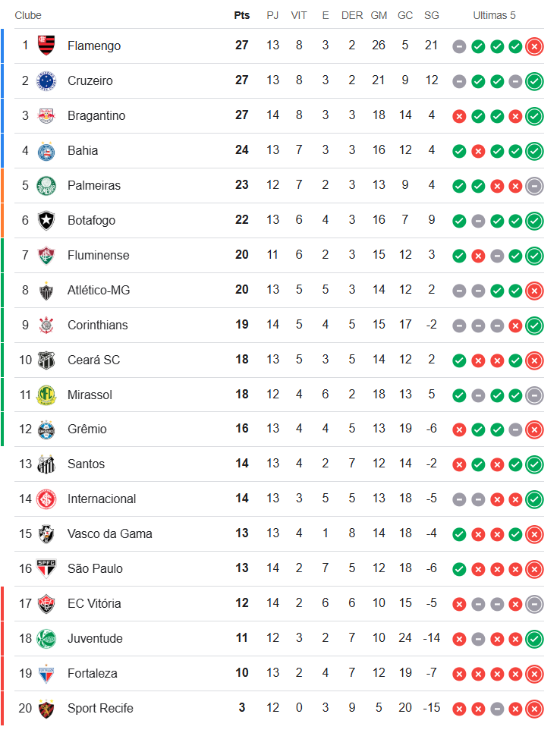Click the Cruzeiro club crest icon

click(x=47, y=80)
